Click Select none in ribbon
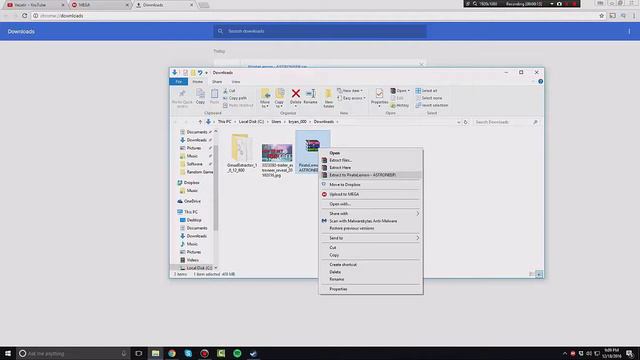The width and height of the screenshot is (640, 360). 429,98
